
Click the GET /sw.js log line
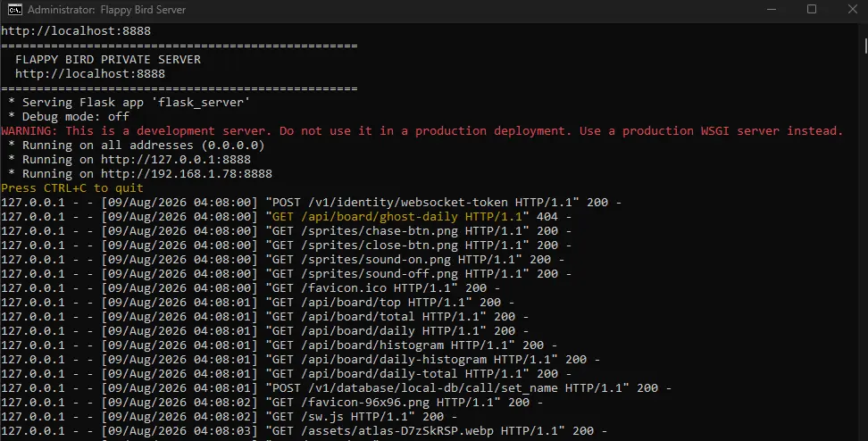[230, 417]
